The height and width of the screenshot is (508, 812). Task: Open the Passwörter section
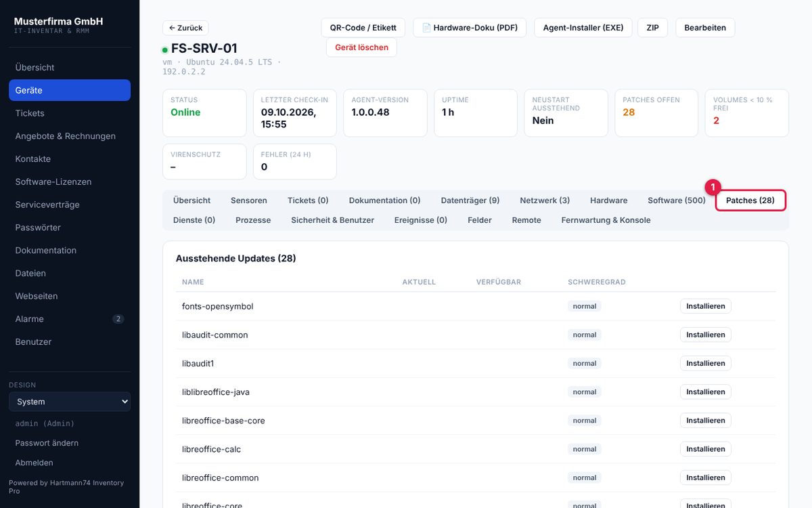[70, 228]
